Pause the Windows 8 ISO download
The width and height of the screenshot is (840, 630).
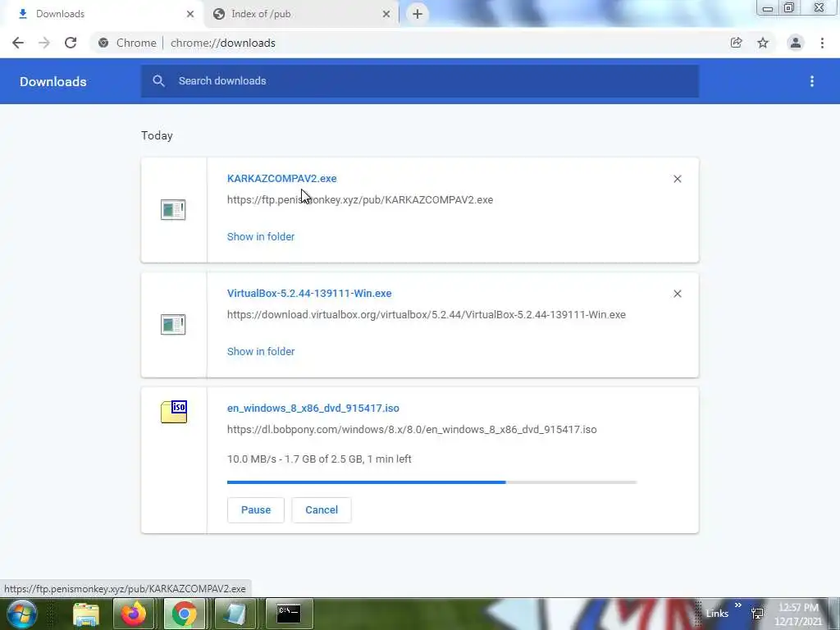coord(256,509)
